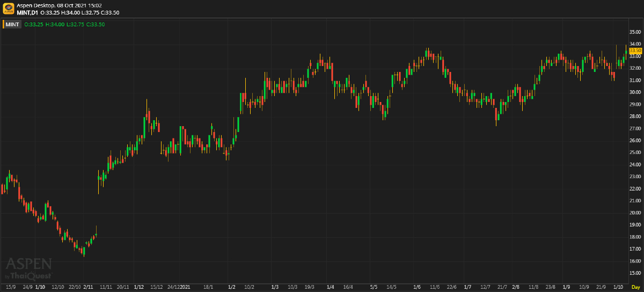Viewport: 644px width, 292px height.
Task: Click the green C:33.50 legend value
Action: 96,24
